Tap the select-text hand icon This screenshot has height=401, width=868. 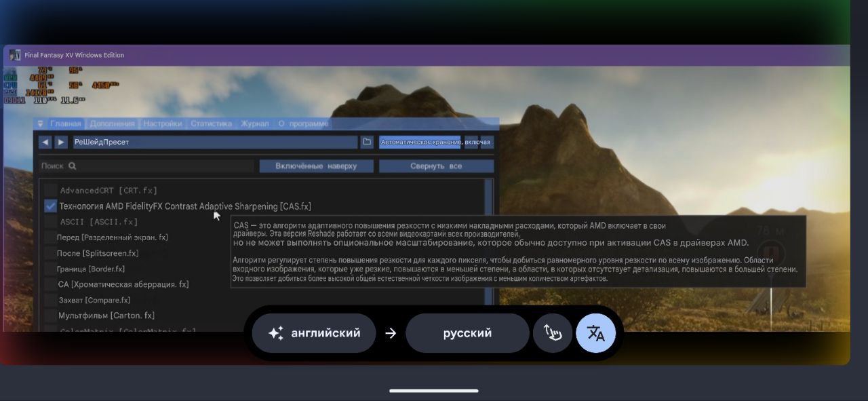tap(553, 333)
